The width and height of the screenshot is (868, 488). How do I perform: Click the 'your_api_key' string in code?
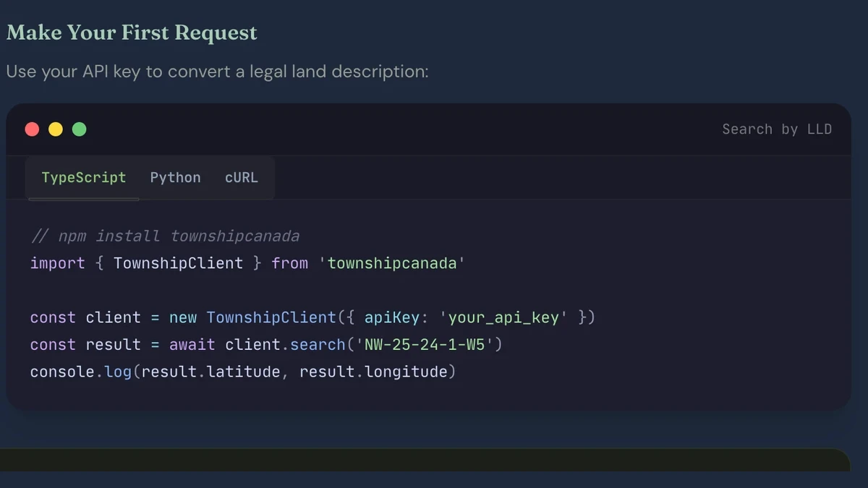click(x=503, y=317)
